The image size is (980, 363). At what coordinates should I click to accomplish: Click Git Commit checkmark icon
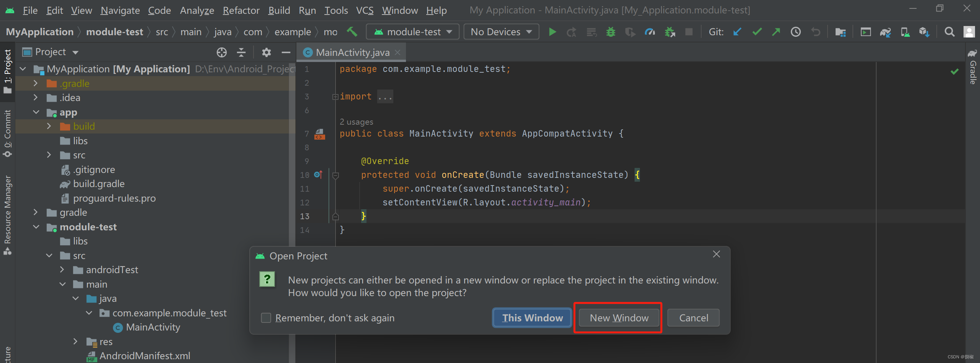[757, 32]
